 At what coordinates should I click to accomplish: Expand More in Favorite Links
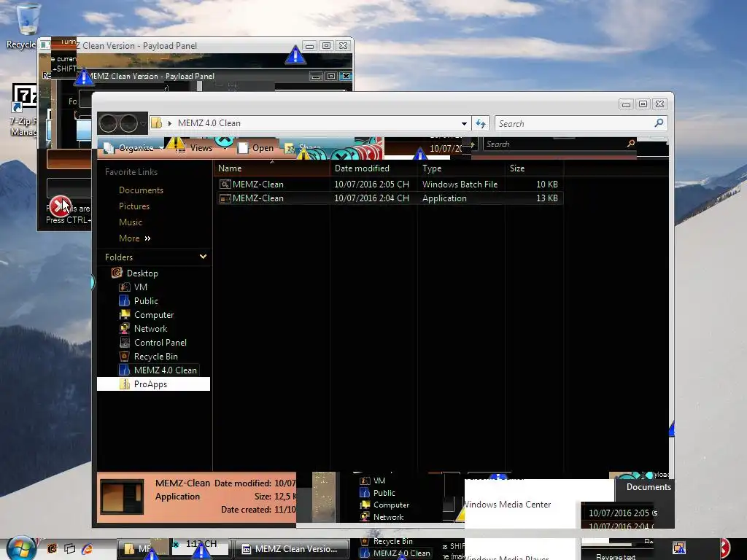(134, 238)
